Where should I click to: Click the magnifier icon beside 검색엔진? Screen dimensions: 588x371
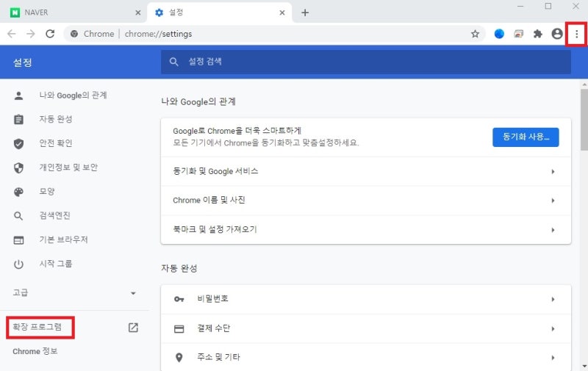(x=18, y=216)
